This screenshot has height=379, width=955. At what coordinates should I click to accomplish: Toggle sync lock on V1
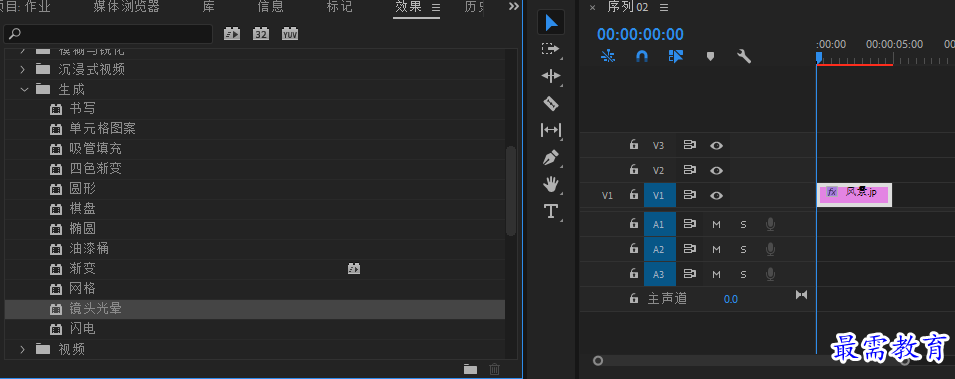coord(689,195)
